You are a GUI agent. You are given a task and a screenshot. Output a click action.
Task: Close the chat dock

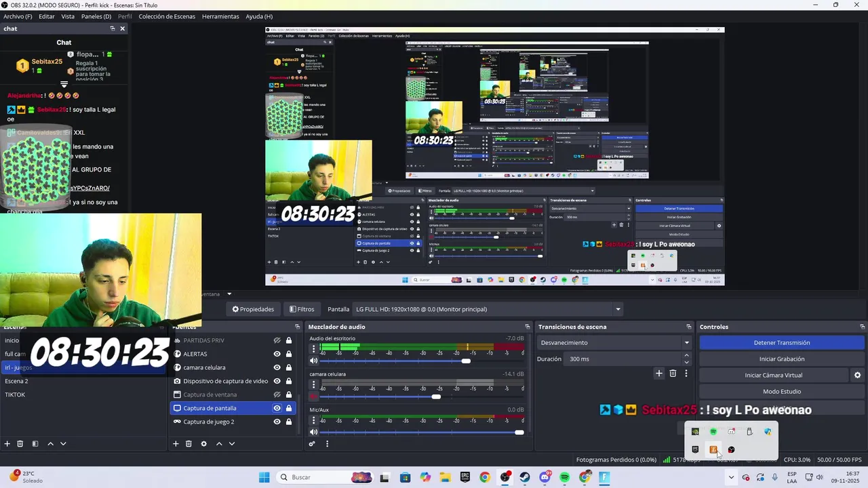tap(122, 28)
